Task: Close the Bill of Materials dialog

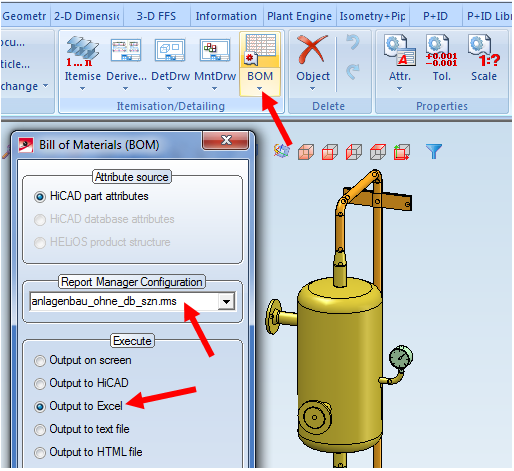Action: pos(226,140)
